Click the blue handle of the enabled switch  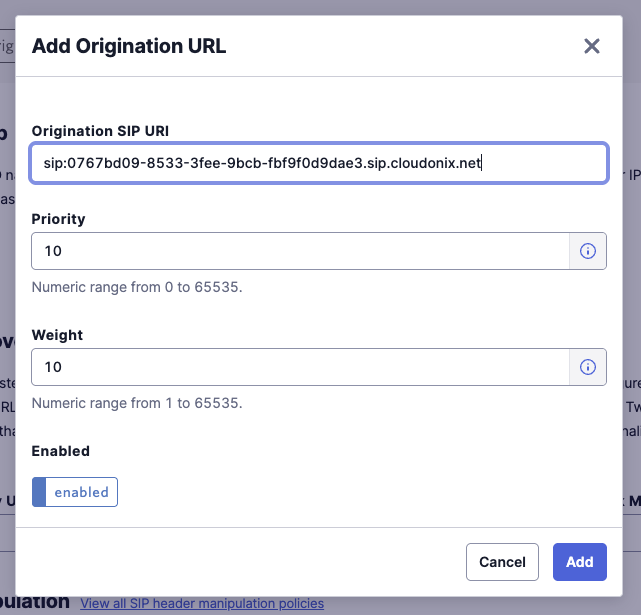click(x=39, y=492)
